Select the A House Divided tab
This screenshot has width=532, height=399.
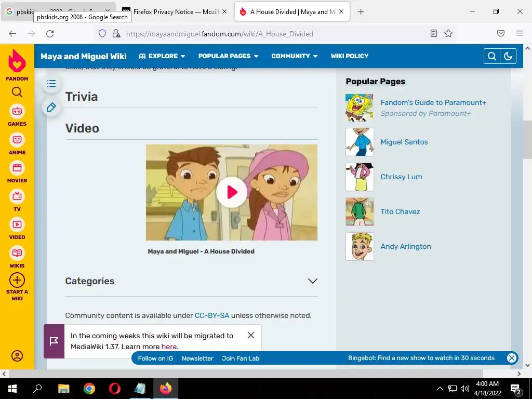coord(292,12)
